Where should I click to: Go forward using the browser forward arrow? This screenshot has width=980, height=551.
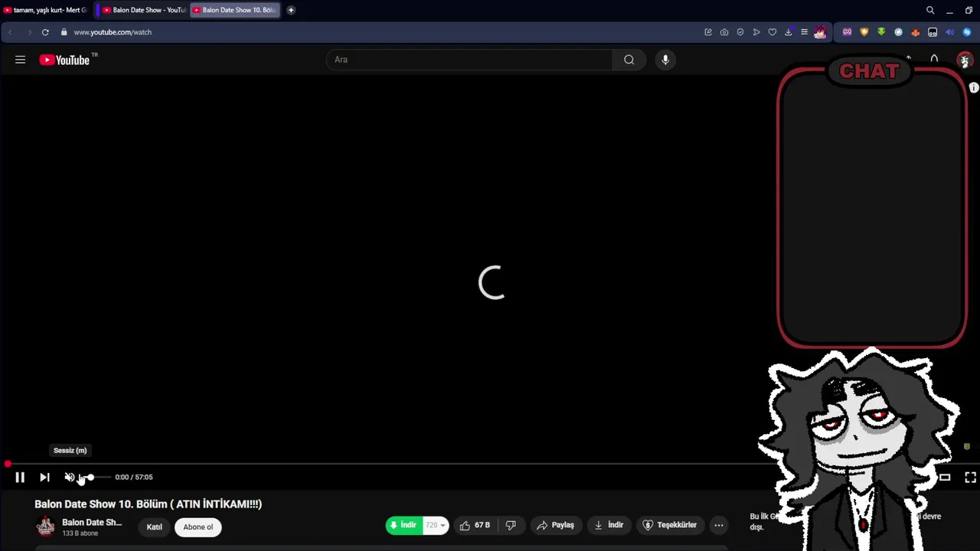coord(29,32)
